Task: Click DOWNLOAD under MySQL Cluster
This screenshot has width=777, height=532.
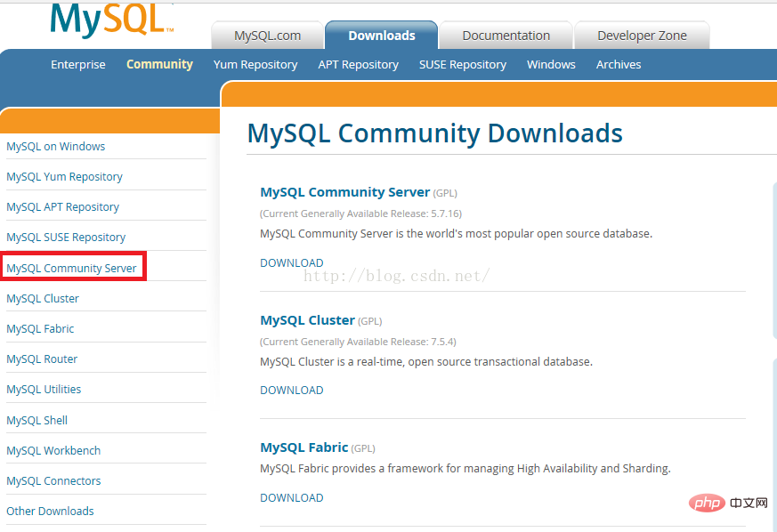Action: click(292, 391)
